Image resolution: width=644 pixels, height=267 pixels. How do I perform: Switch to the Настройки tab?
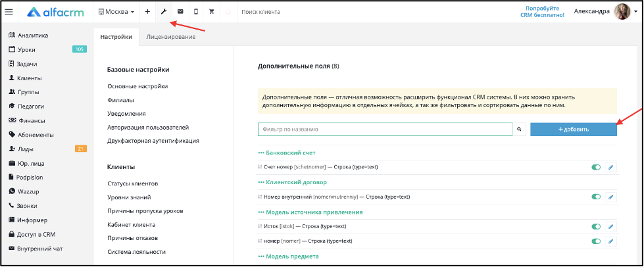click(x=116, y=37)
